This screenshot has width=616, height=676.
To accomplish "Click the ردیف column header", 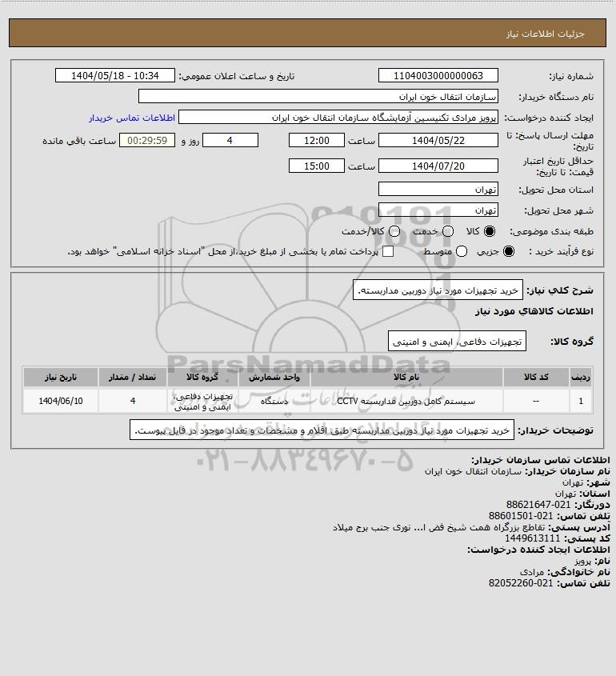I will pyautogui.click(x=581, y=378).
